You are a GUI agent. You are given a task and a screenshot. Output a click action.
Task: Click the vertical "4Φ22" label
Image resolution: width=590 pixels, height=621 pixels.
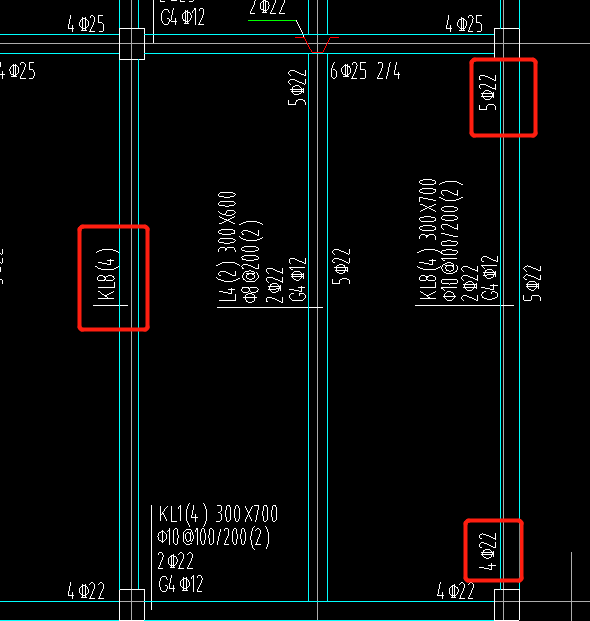(487, 551)
